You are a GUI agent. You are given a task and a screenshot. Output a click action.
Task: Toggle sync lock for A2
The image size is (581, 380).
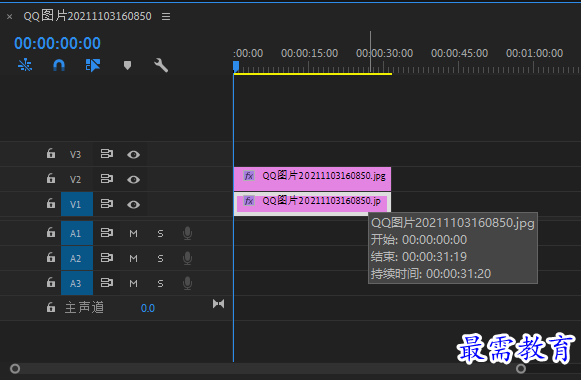coord(107,258)
